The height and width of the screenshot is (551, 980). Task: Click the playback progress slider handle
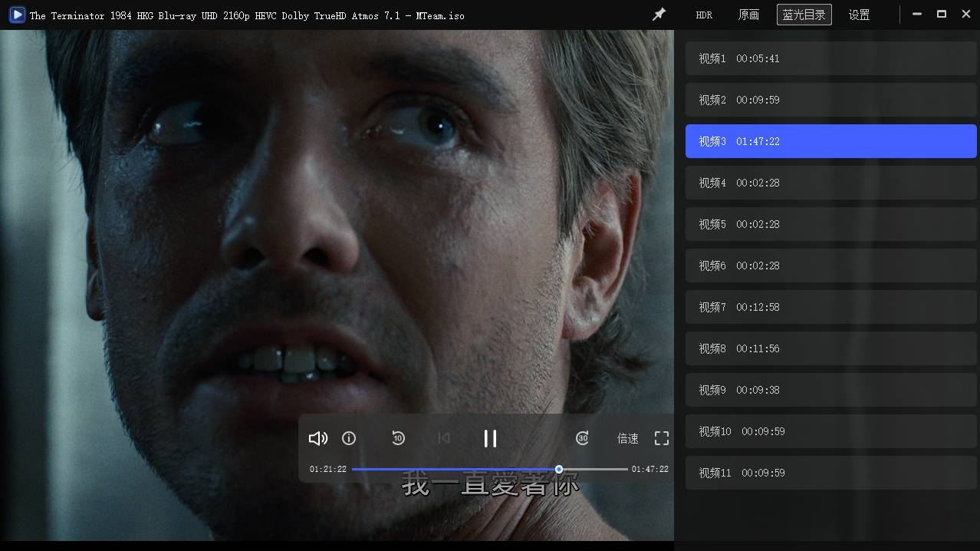pyautogui.click(x=559, y=469)
